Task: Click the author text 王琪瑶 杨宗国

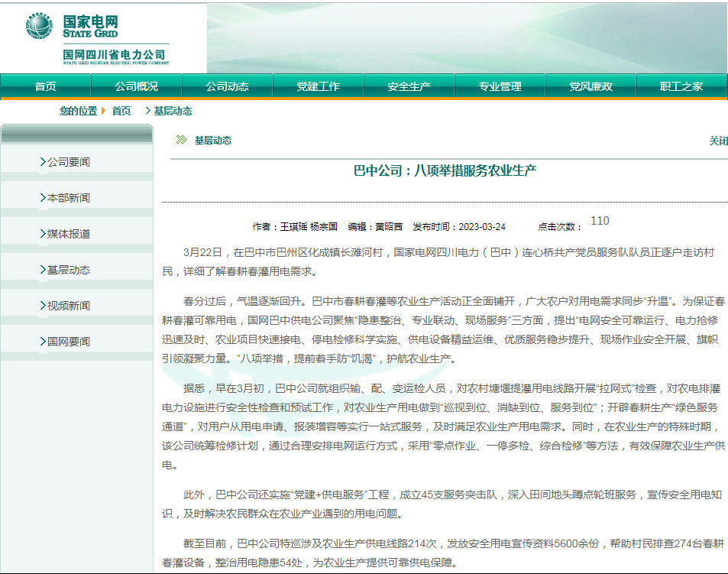Action: coord(309,227)
